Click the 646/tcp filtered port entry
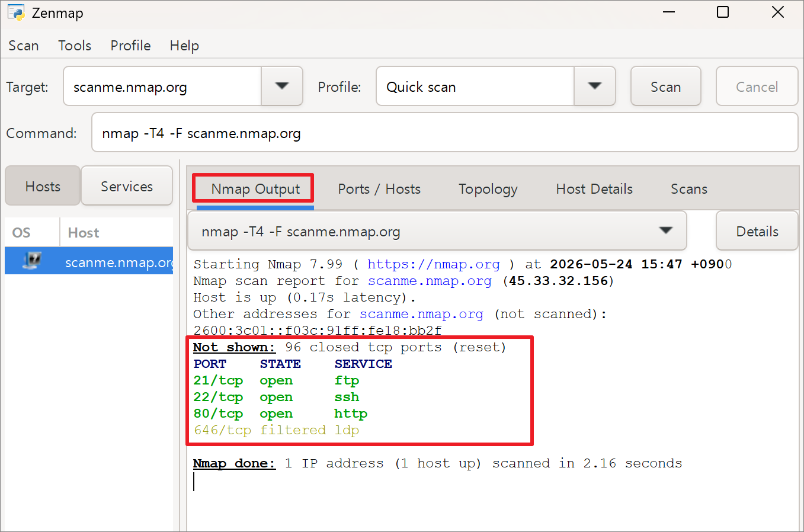Viewport: 804px width, 532px height. click(222, 430)
